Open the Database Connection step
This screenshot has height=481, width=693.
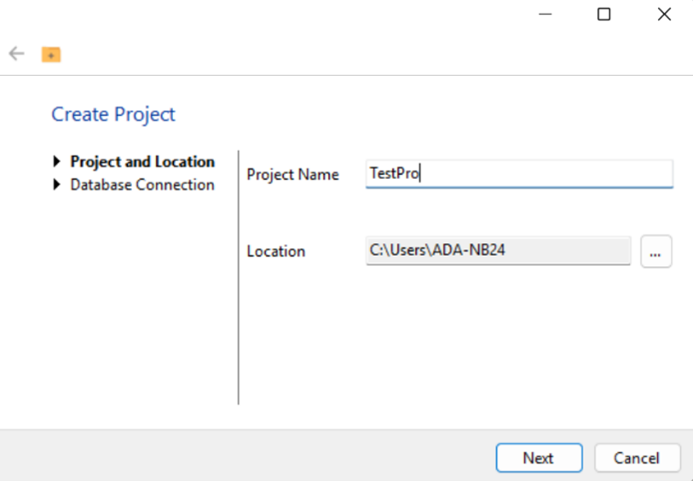(x=142, y=185)
